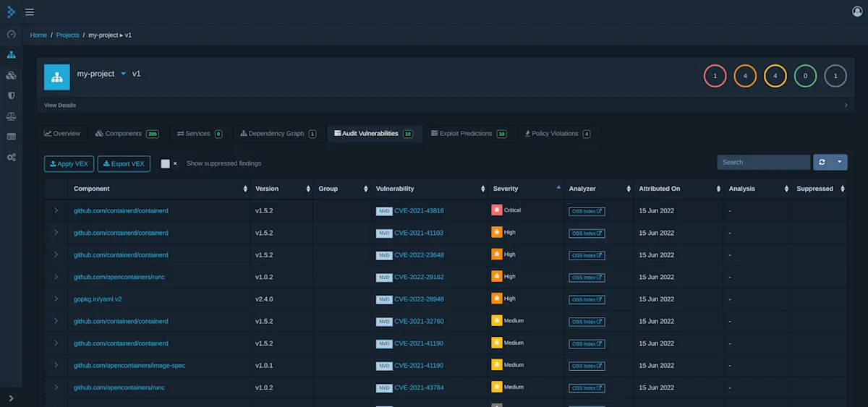
Task: Open the project version dropdown arrow
Action: coord(123,74)
